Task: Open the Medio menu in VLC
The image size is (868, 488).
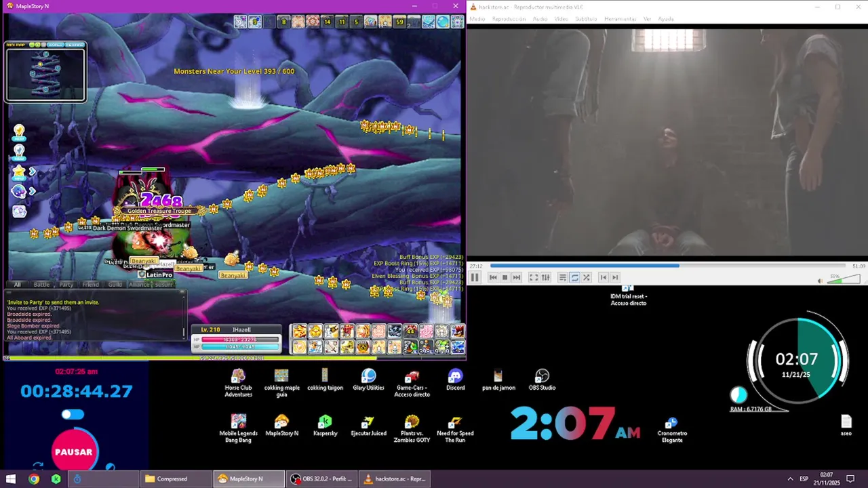Action: [x=477, y=19]
